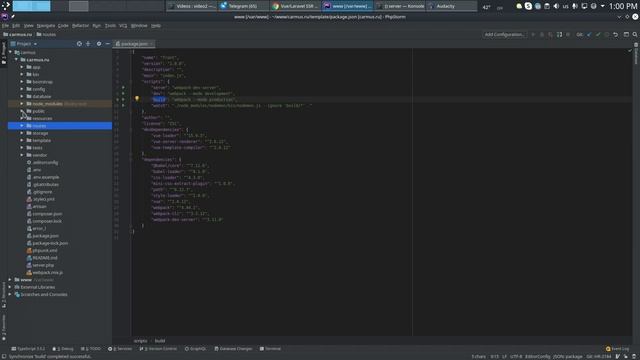Open Project panel settings gear
This screenshot has width=640, height=360.
pos(99,44)
